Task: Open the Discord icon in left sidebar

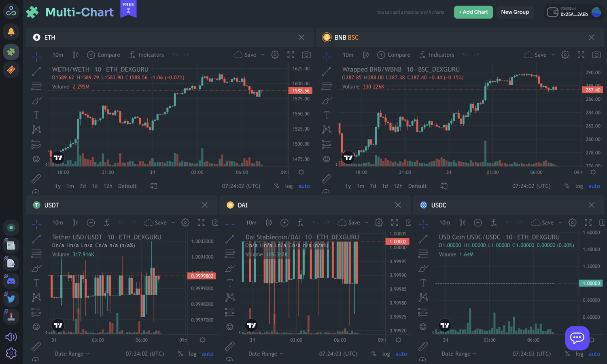Action: 11,280
